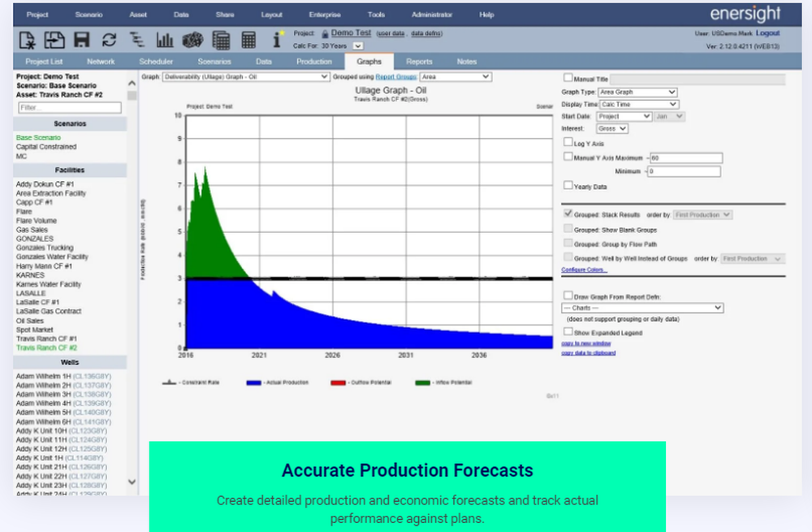Image resolution: width=812 pixels, height=532 pixels.
Task: Click the info icon with star
Action: [278, 39]
